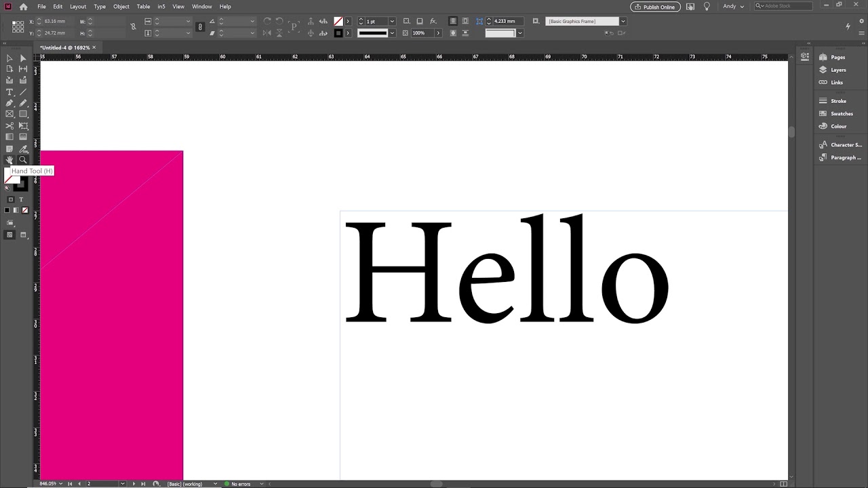
Task: Select the Page tool
Action: pyautogui.click(x=9, y=69)
